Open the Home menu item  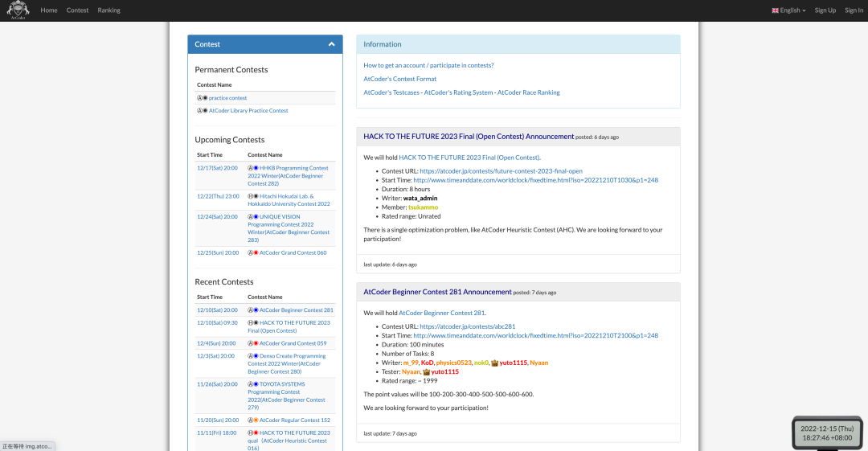[x=49, y=10]
